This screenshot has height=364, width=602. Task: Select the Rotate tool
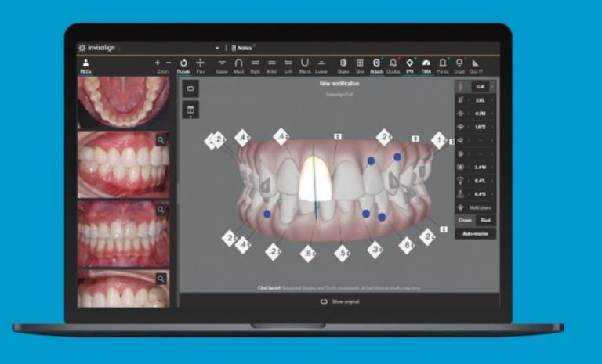tap(183, 66)
